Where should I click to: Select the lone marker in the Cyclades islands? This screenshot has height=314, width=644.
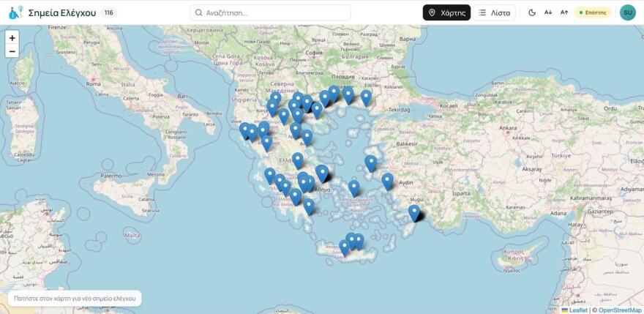pos(353,188)
